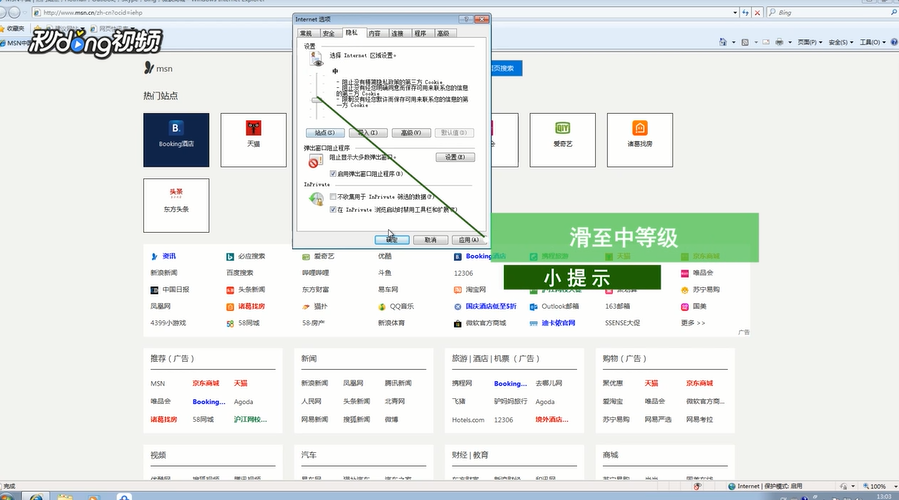Screen dimensions: 899x500
Task: Open the 安全(S) dropdown menu
Action: coord(841,42)
